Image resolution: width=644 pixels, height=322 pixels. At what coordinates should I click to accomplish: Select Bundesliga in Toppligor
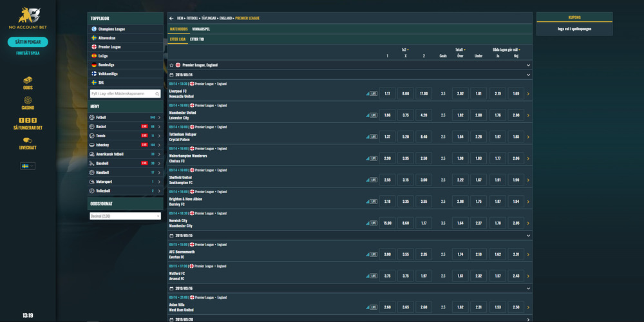[x=126, y=65]
